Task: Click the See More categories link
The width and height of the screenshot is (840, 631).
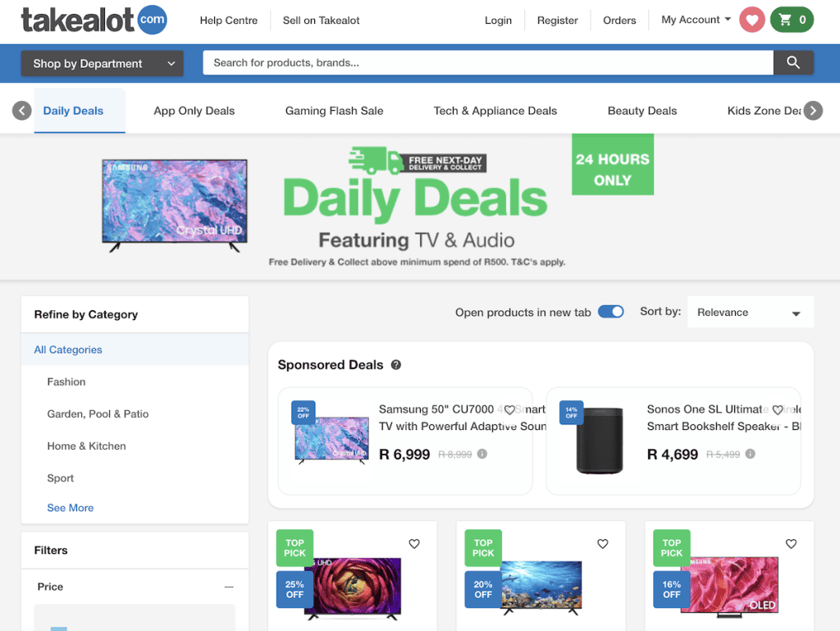Action: [x=70, y=507]
